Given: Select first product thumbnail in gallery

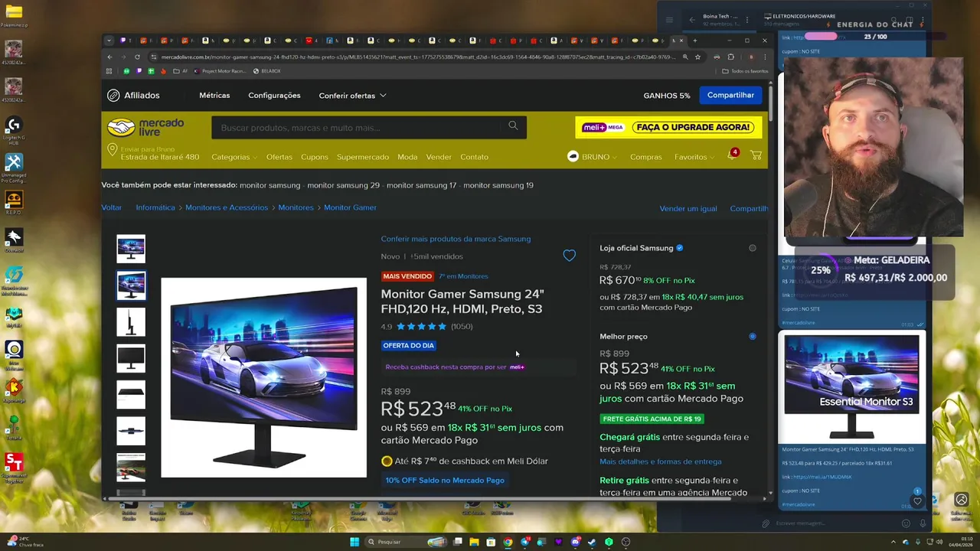Looking at the screenshot, I should (131, 249).
